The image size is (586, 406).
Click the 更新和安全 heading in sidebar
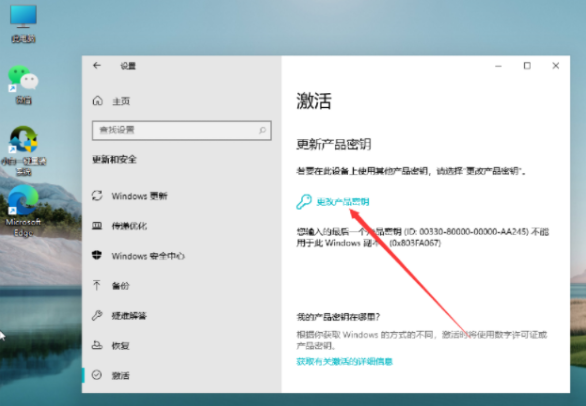point(114,160)
